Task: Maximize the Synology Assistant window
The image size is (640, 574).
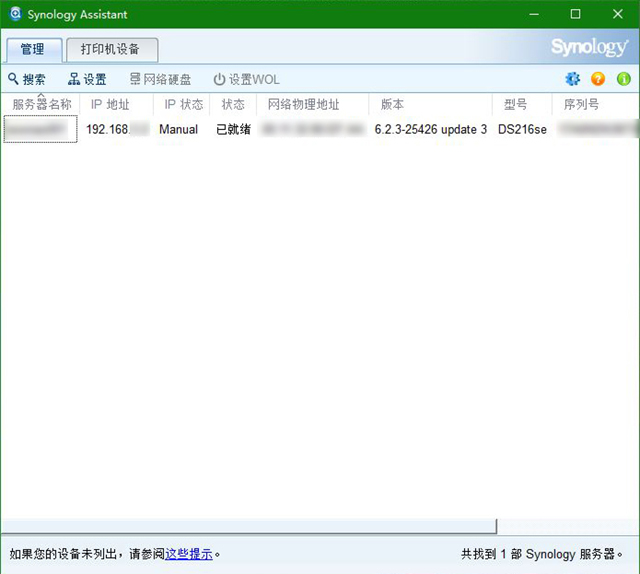Action: click(576, 14)
